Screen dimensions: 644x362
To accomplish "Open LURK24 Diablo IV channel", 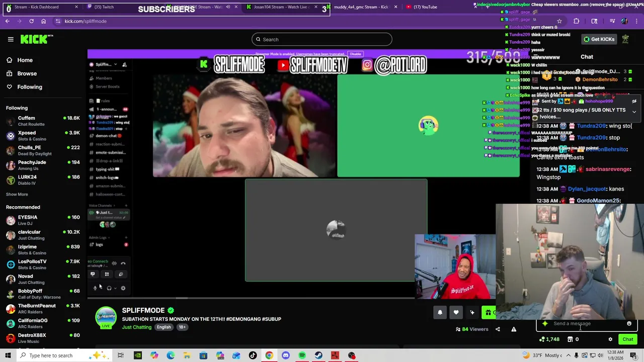I will 43,180.
